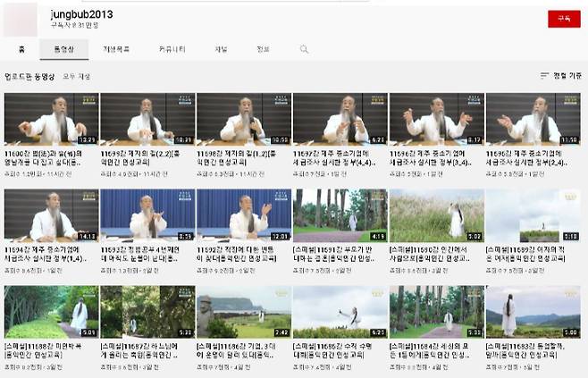Image resolution: width=588 pixels, height=378 pixels.
Task: Go to the 커뮤니티 tab
Action: coord(172,49)
